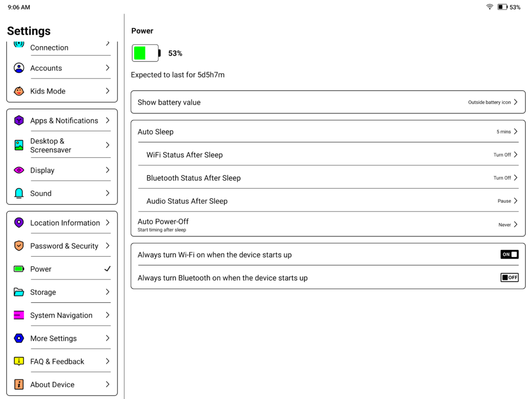Click the Storage folder icon

point(19,292)
